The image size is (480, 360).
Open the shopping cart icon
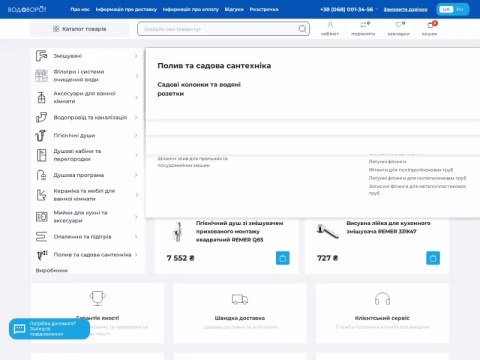[x=431, y=25]
